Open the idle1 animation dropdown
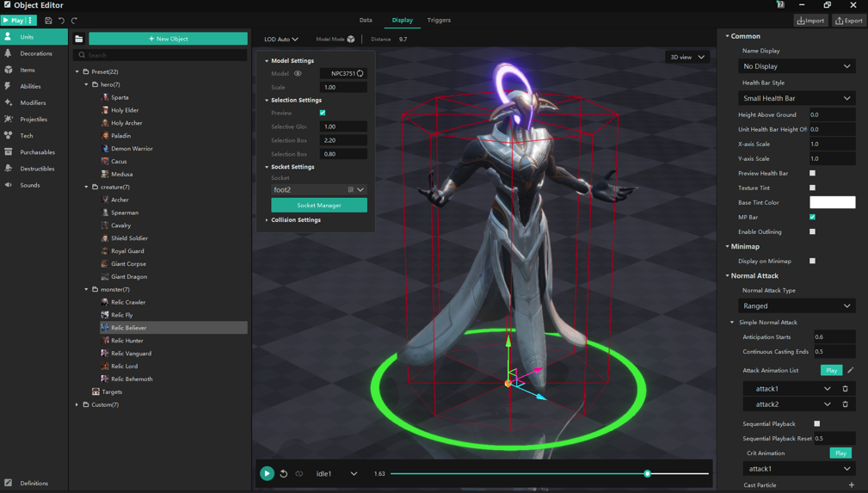The width and height of the screenshot is (868, 493). click(336, 473)
